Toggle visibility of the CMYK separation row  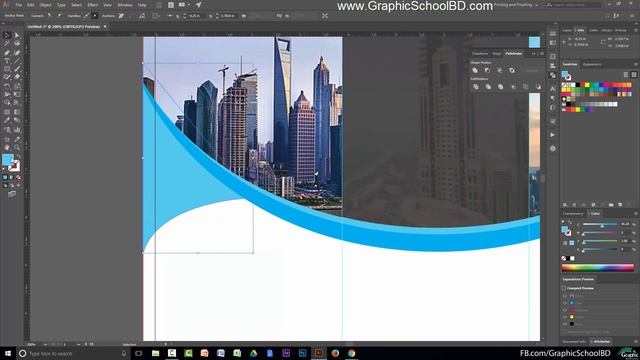pos(565,296)
